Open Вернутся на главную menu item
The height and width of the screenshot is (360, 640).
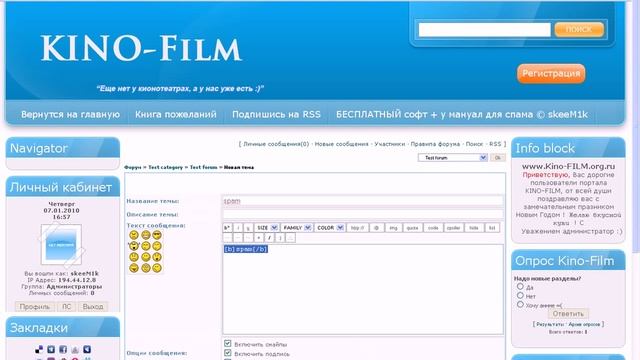click(70, 114)
